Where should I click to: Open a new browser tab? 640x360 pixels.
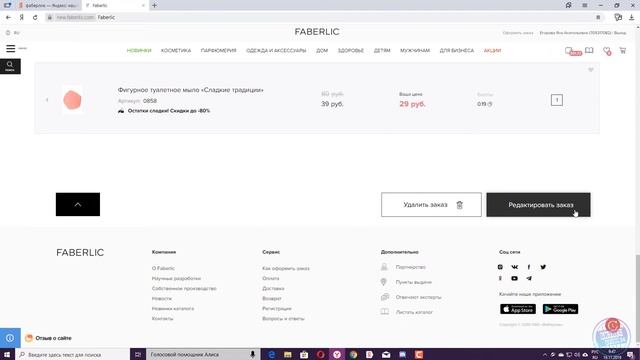(x=154, y=5)
